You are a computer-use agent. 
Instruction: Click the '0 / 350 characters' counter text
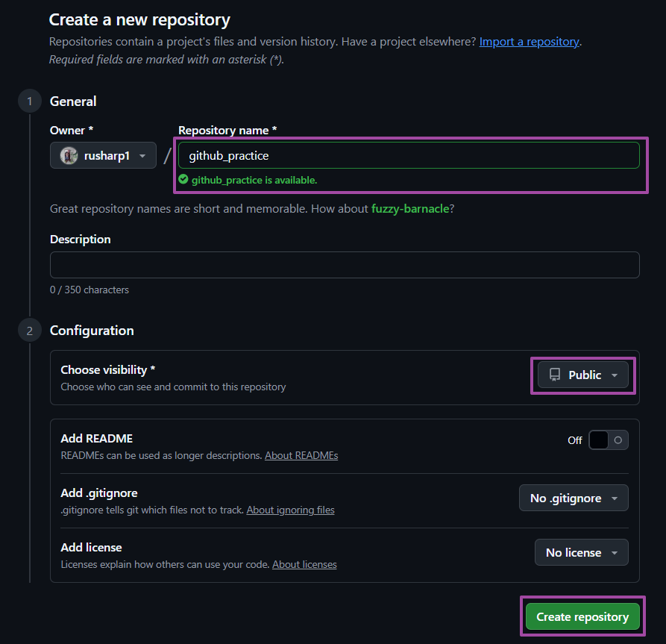pos(89,290)
